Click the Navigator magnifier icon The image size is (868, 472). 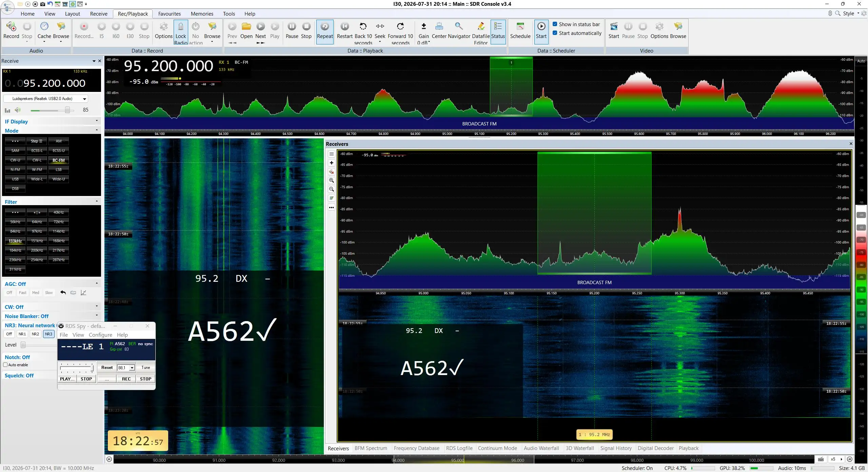459,26
